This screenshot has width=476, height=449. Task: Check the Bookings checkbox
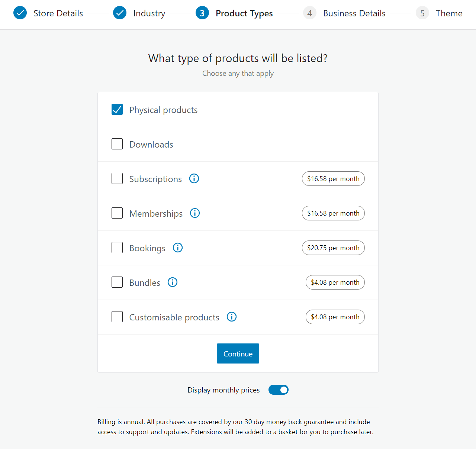click(x=117, y=248)
